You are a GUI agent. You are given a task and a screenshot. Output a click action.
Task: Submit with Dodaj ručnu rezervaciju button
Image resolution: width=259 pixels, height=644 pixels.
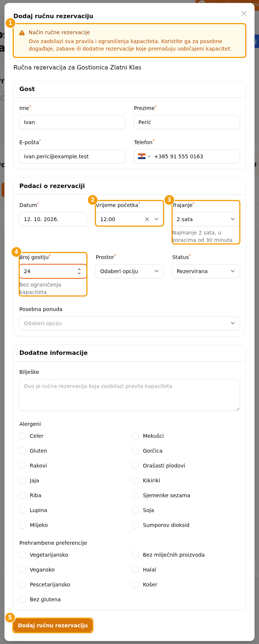tap(53, 625)
